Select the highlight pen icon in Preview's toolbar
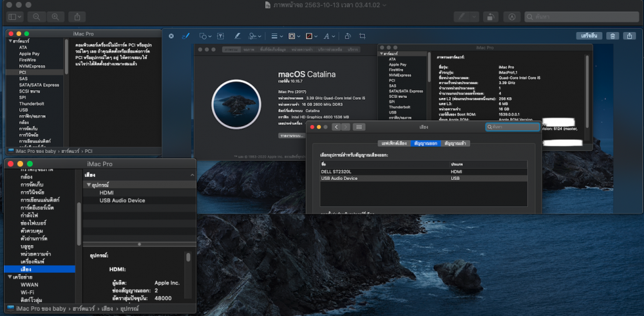 coord(462,17)
